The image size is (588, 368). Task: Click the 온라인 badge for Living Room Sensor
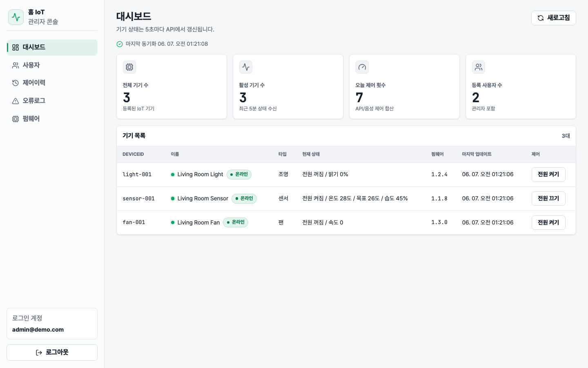244,199
